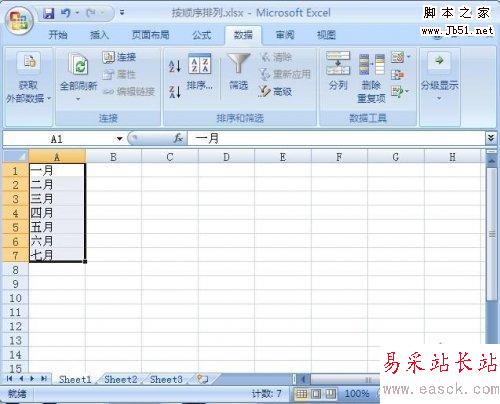Go to next sheet navigation arrow
This screenshot has height=404, width=500.
(32, 379)
